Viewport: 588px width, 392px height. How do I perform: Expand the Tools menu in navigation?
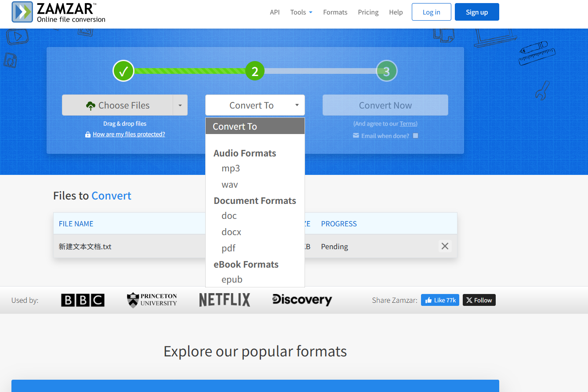pyautogui.click(x=301, y=12)
